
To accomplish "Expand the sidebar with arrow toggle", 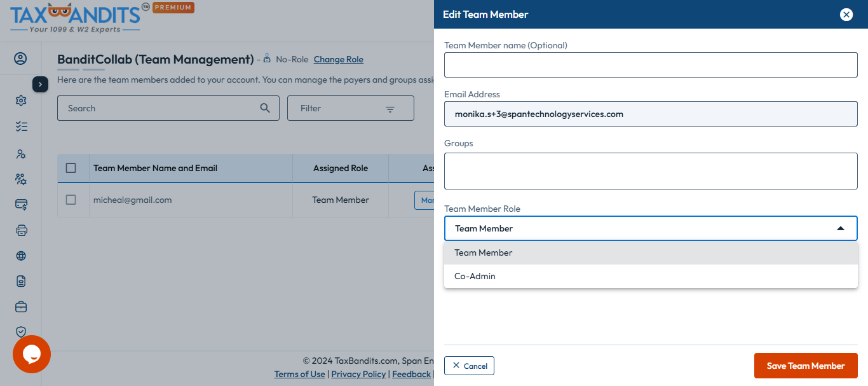I will (x=40, y=84).
